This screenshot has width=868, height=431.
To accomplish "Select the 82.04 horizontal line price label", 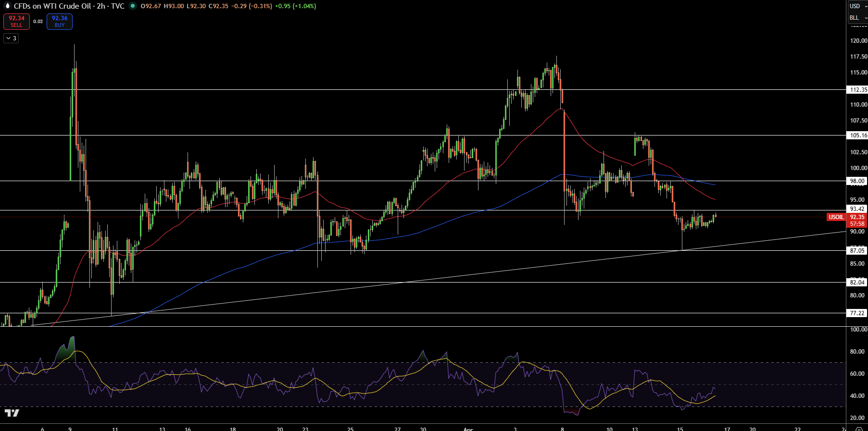I will (x=856, y=283).
